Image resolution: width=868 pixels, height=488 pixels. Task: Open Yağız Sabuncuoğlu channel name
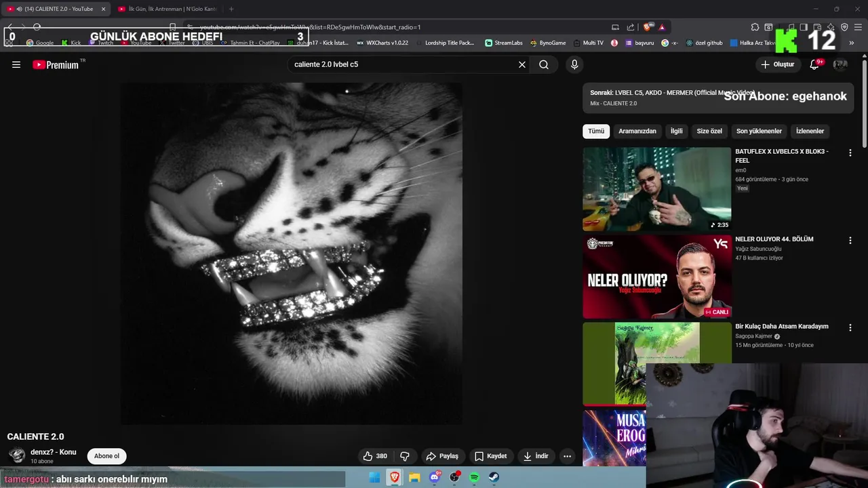[x=758, y=249]
